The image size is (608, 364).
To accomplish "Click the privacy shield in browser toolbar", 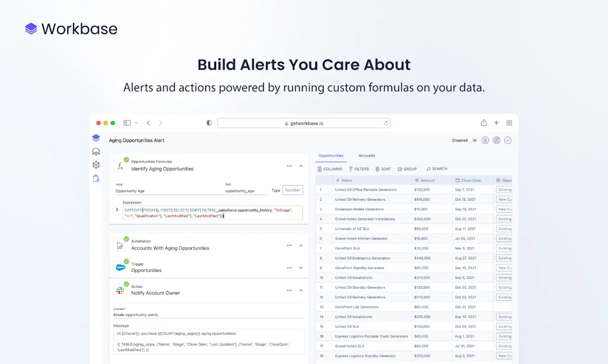I will click(208, 122).
